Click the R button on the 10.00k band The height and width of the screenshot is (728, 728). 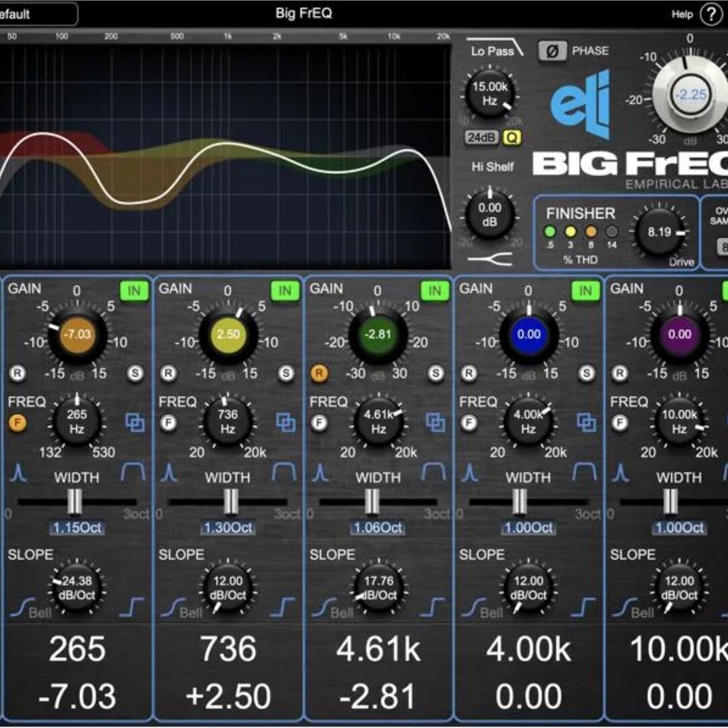click(x=620, y=373)
